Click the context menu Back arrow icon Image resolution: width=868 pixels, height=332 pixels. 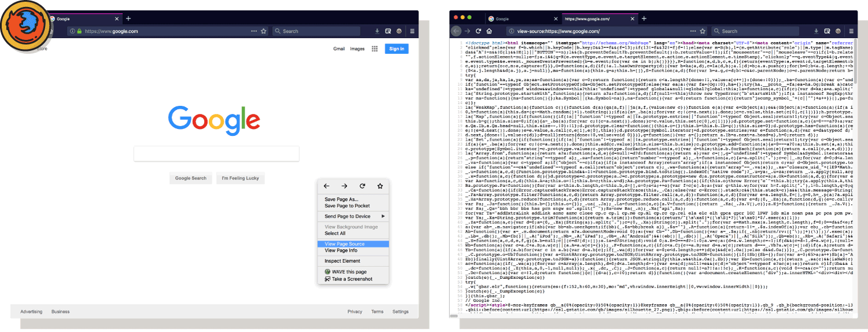[326, 186]
